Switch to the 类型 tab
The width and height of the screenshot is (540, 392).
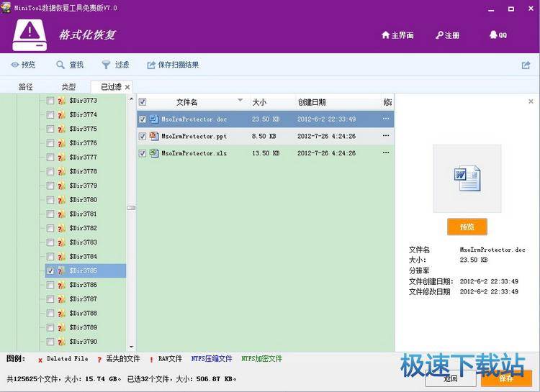point(68,87)
